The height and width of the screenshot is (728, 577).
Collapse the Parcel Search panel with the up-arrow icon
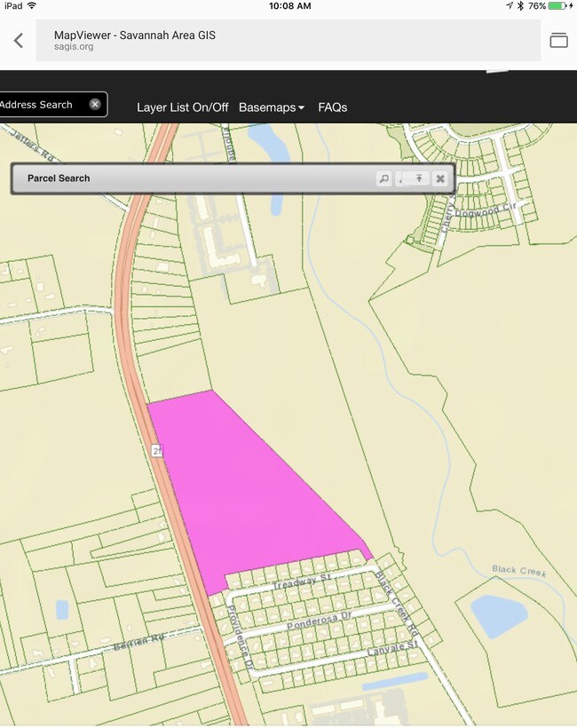click(x=420, y=178)
